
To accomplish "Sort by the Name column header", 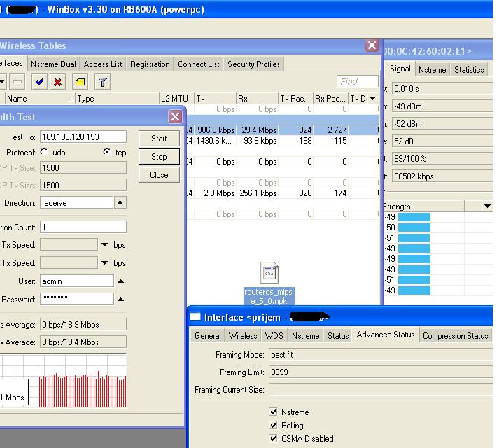I will (x=39, y=98).
